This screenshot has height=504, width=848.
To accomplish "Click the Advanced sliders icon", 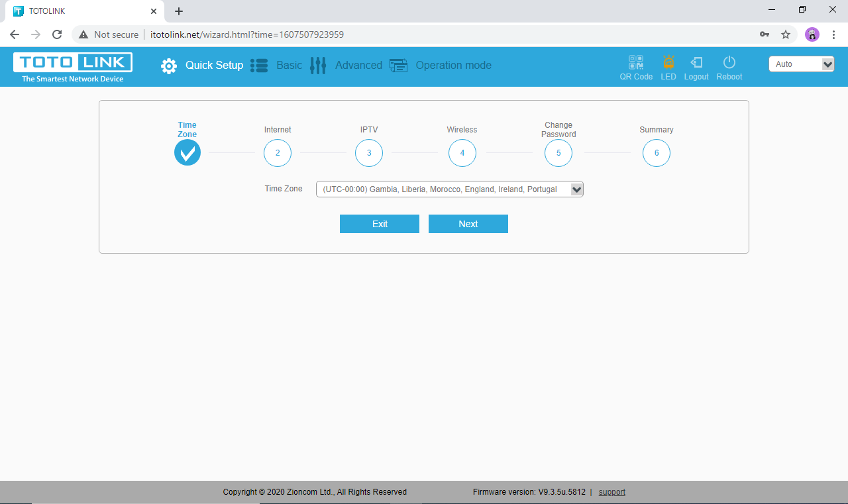I will (318, 66).
